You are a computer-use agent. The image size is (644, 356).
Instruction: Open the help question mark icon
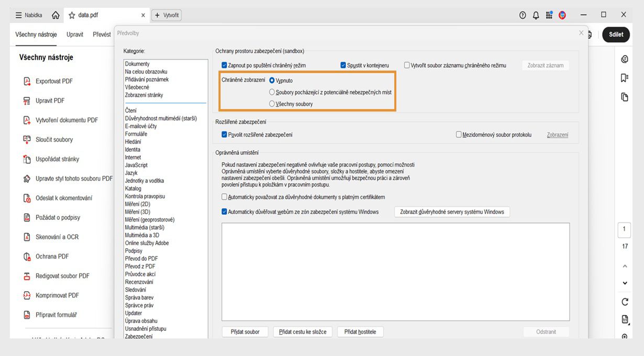point(522,15)
